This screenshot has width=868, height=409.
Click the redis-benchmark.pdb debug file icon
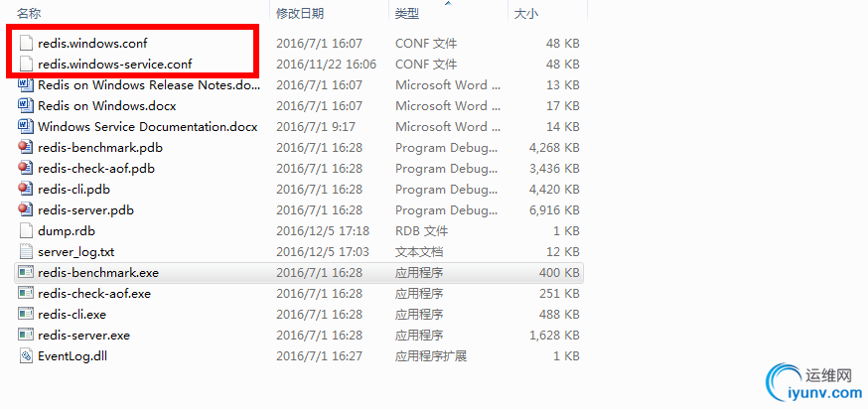(26, 147)
